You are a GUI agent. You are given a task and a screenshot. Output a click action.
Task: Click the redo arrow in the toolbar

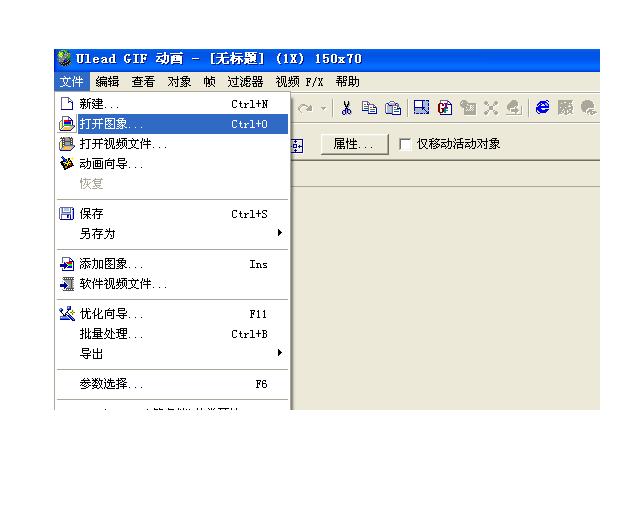pyautogui.click(x=305, y=108)
